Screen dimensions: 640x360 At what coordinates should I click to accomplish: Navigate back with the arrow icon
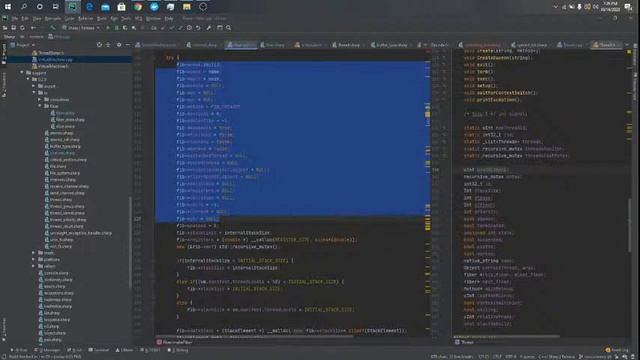[33, 28]
